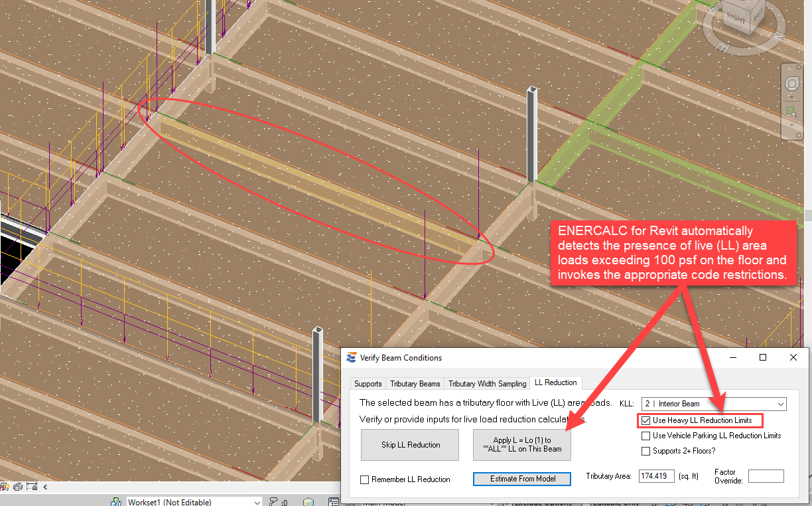Maximize the Verify Beam Conditions dialog
Screen dimensions: 812x506
(x=763, y=358)
